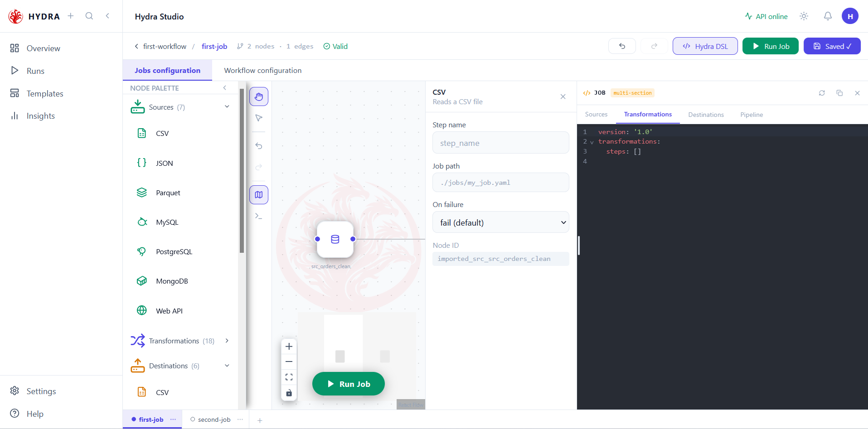The width and height of the screenshot is (868, 429).
Task: Switch to the Destinations code tab
Action: (x=706, y=115)
